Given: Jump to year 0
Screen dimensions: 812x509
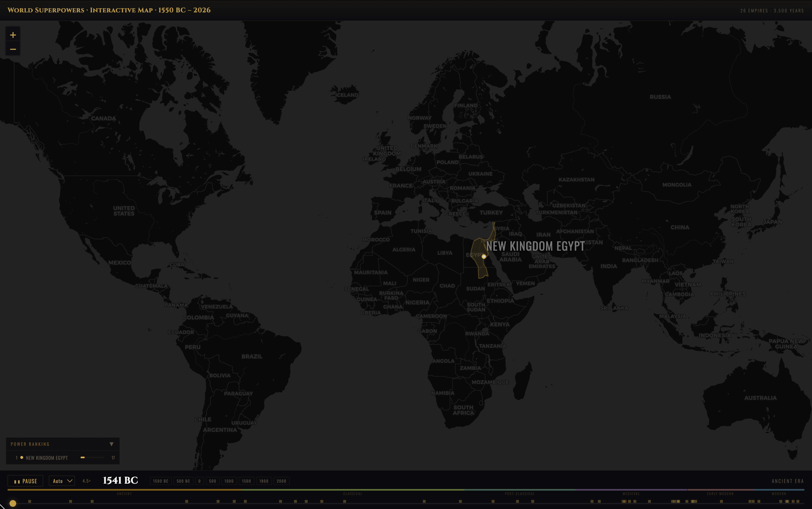Looking at the screenshot, I should [199, 481].
